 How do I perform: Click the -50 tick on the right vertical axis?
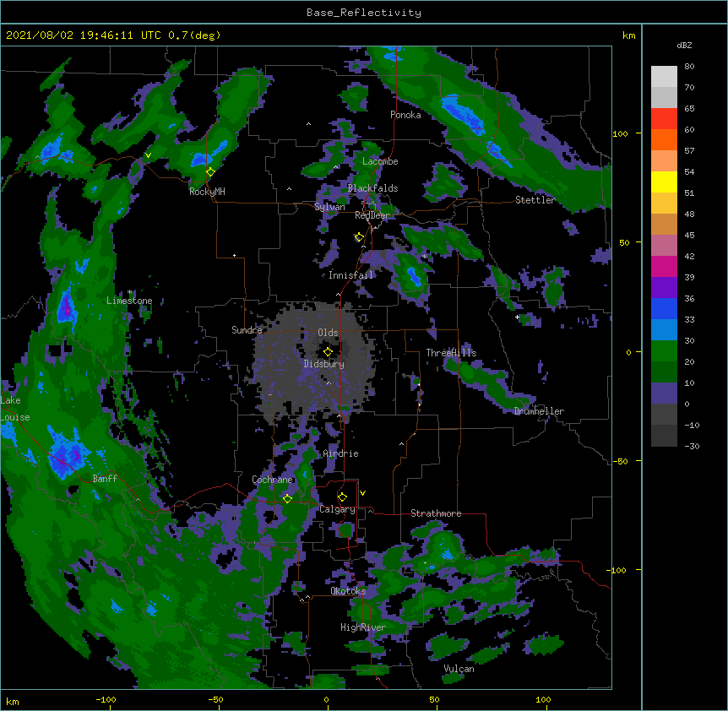[x=620, y=461]
